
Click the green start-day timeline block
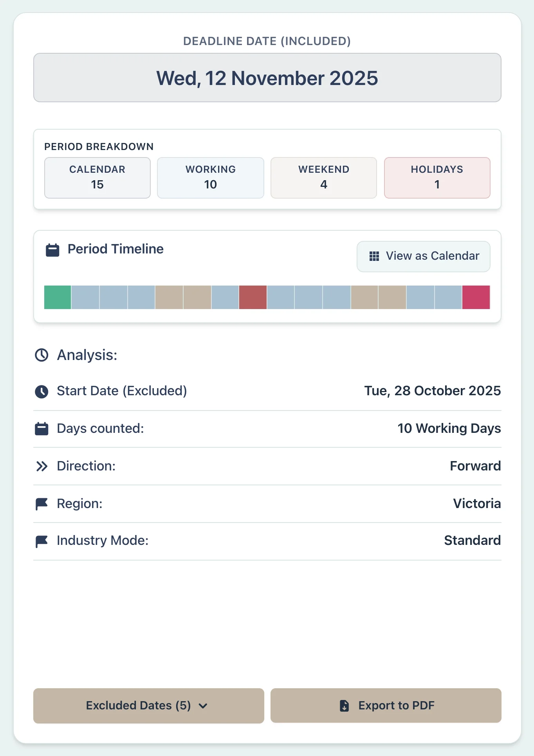coord(58,297)
